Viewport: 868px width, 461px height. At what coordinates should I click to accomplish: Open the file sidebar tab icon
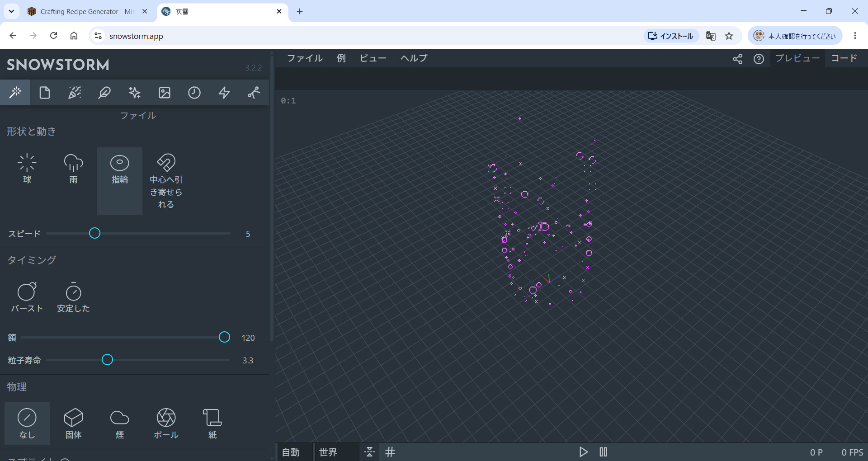[45, 93]
